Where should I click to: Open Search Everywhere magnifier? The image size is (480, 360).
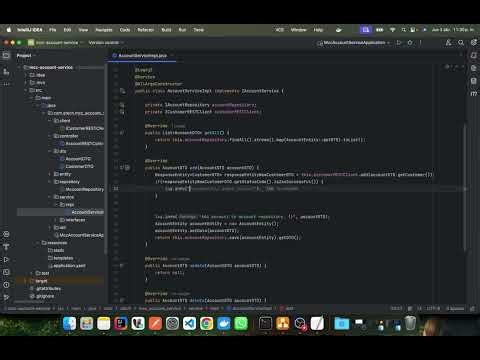(461, 42)
